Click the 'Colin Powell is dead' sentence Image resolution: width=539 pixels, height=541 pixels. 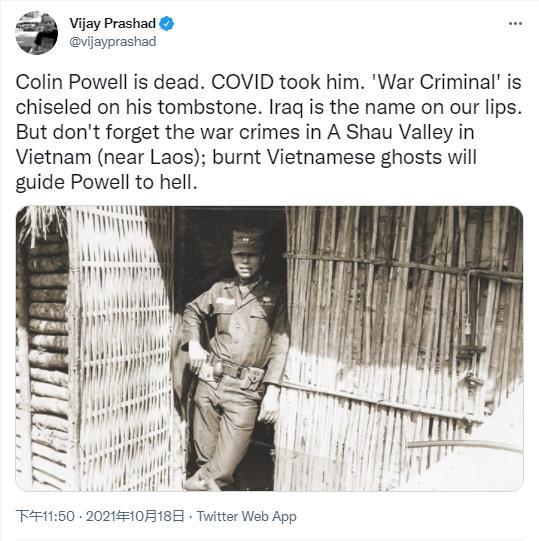click(x=108, y=82)
